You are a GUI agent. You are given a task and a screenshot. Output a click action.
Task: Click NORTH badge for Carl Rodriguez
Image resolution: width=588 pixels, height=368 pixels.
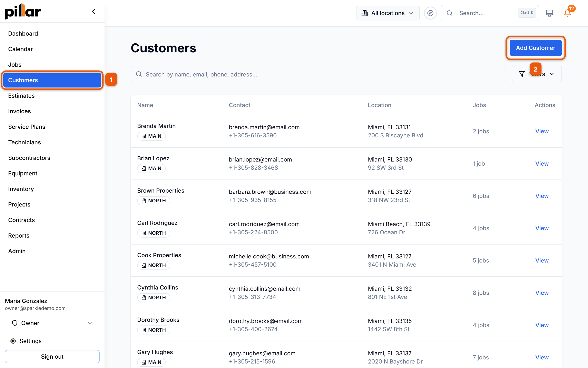154,233
